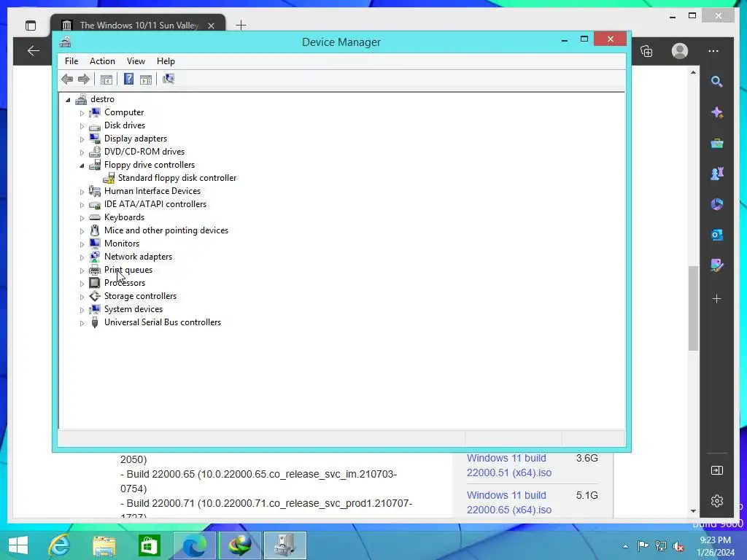Click Edge profile avatar icon
The image size is (747, 560).
pyautogui.click(x=680, y=51)
